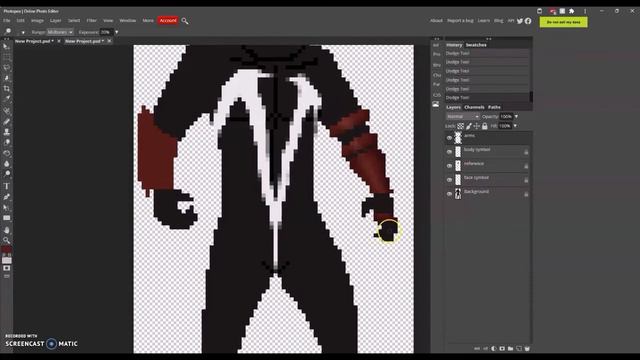Select the Hand tool
The height and width of the screenshot is (360, 640).
pyautogui.click(x=7, y=230)
